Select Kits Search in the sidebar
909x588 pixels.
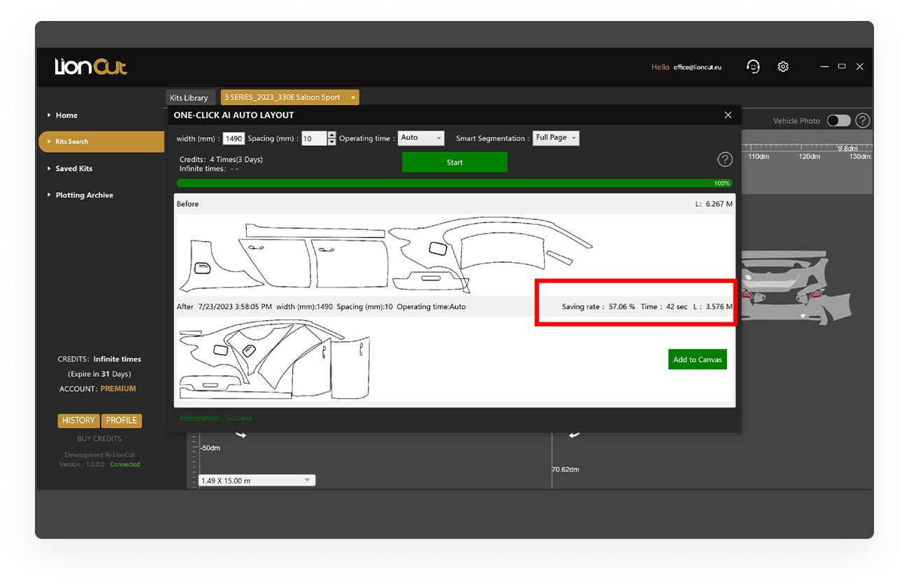[x=101, y=141]
